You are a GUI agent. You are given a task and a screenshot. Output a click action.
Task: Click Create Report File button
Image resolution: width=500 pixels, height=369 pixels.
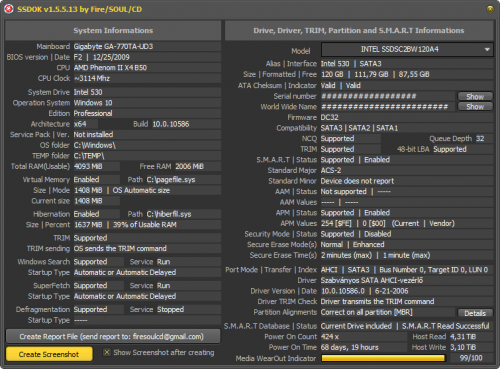coord(113,336)
